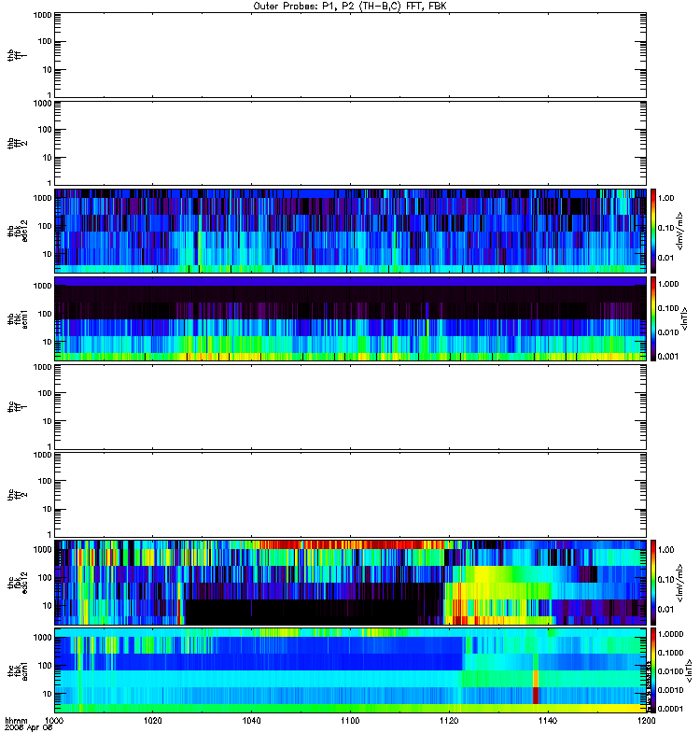Click "0.01" on thc edc12 color scale
Image resolution: width=700 pixels, height=747 pixels.
[666, 610]
